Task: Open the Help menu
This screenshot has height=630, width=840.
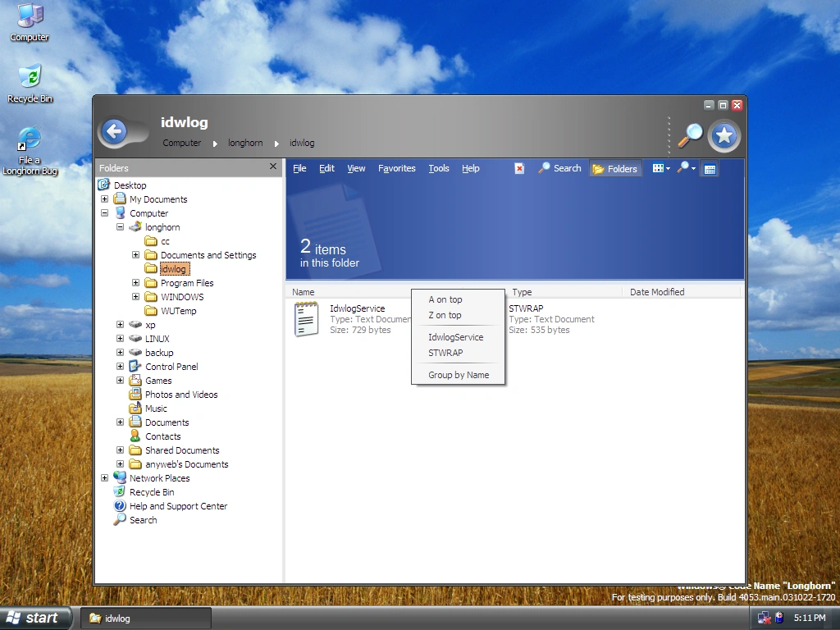Action: (x=471, y=168)
